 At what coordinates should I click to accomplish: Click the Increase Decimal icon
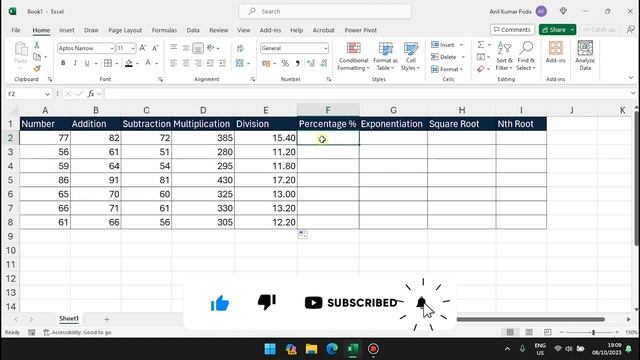click(311, 63)
